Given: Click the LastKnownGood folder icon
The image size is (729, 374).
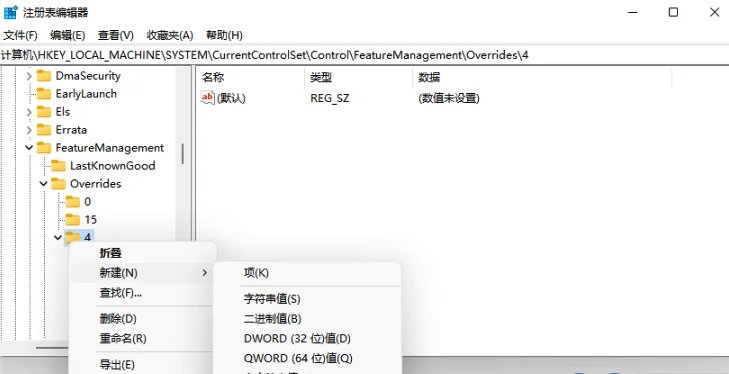Looking at the screenshot, I should tap(58, 166).
